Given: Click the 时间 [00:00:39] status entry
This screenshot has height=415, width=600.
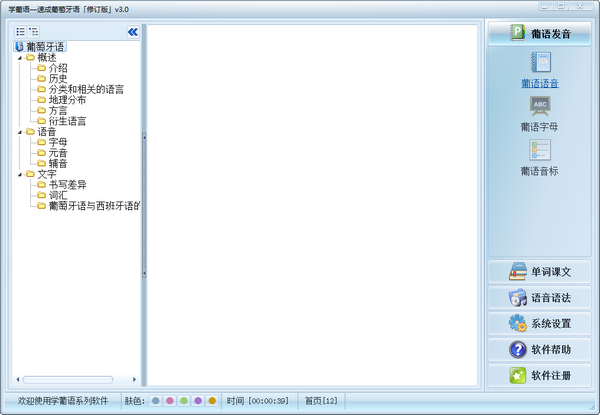Looking at the screenshot, I should pos(257,401).
